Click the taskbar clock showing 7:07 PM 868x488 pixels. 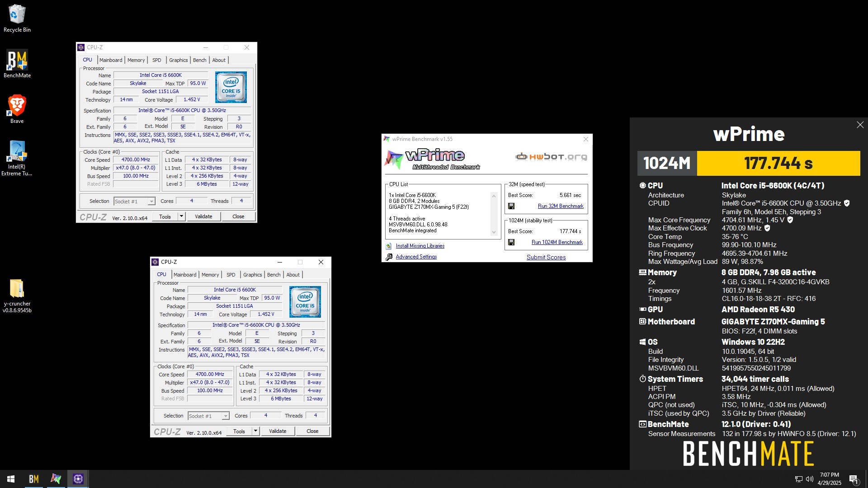tap(829, 479)
